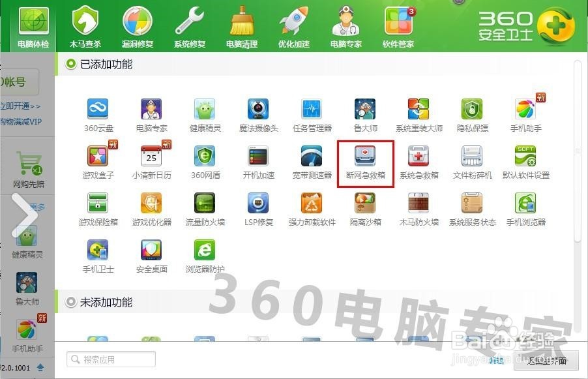
Task: Open 鲁大师 in the left sidebar
Action: click(27, 289)
